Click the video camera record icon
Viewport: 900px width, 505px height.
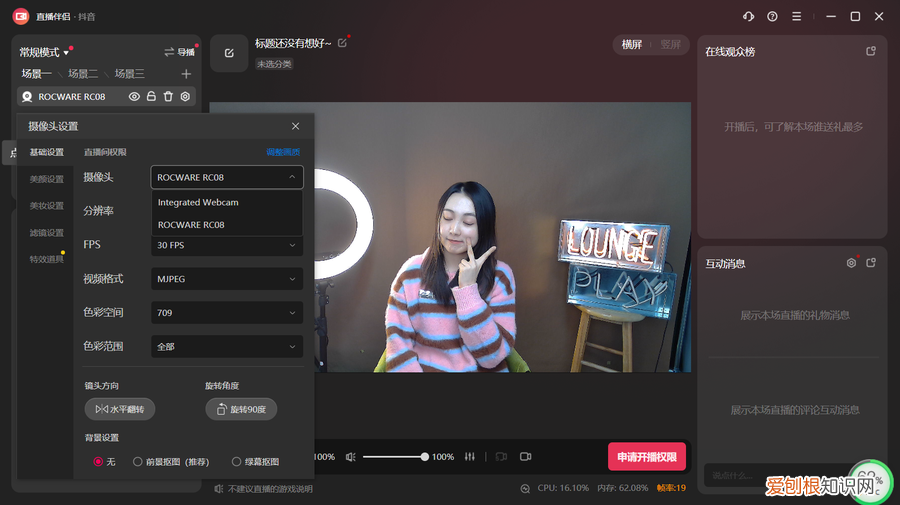point(525,457)
